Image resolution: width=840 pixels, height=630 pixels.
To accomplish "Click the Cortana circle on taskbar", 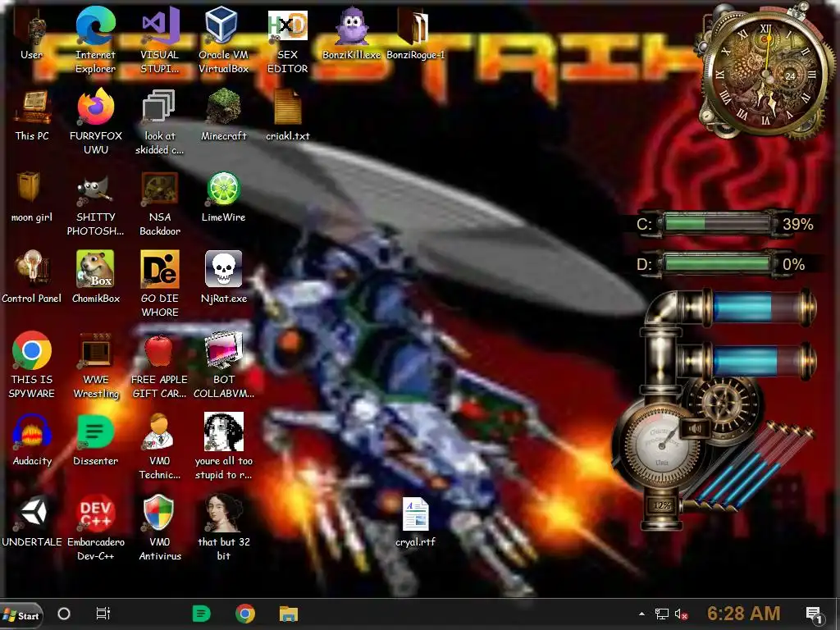I will 64,614.
